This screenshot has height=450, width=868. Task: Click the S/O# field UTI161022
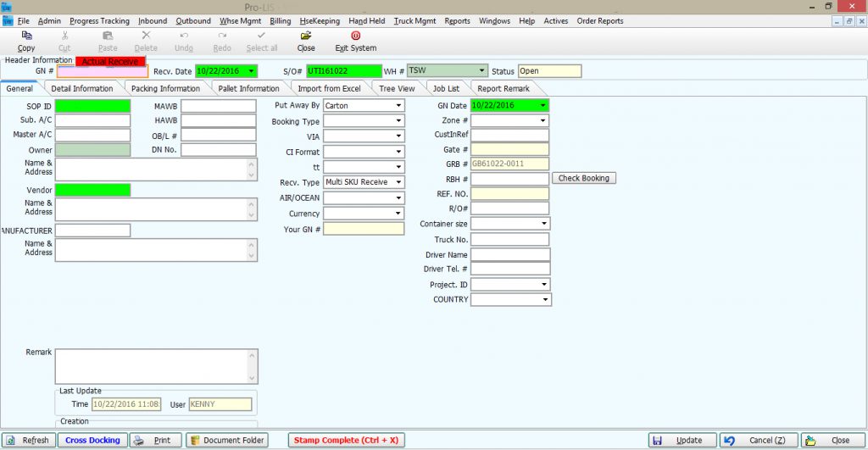coord(344,71)
